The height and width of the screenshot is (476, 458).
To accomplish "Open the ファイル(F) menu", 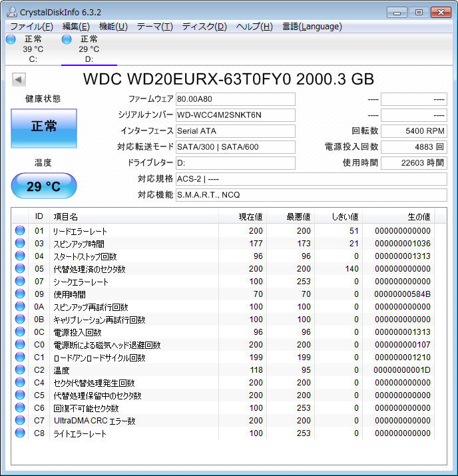I will point(31,27).
